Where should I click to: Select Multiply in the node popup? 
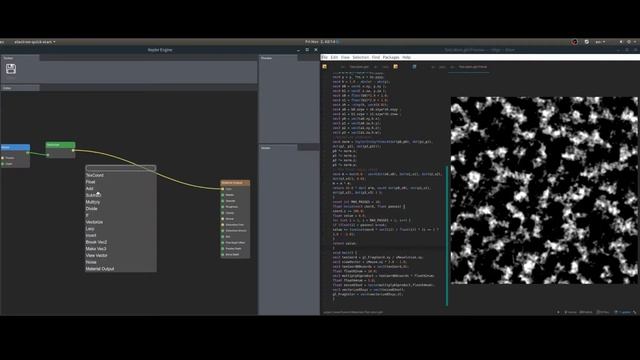93,202
